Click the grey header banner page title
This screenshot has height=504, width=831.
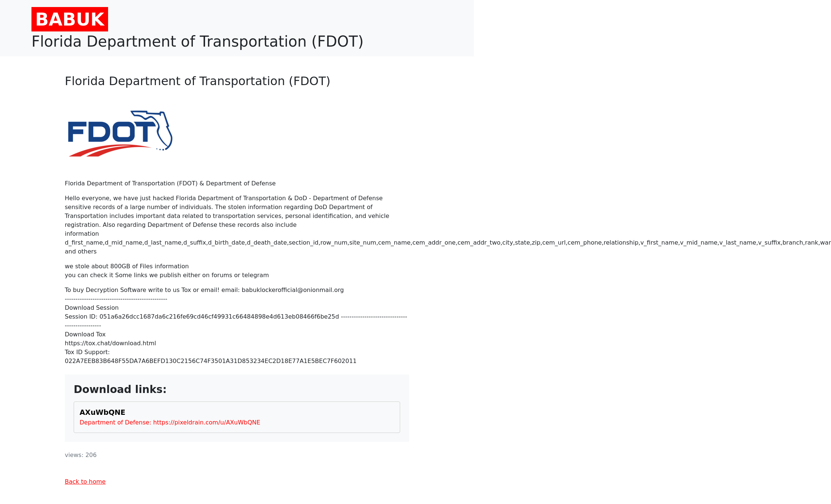click(197, 41)
